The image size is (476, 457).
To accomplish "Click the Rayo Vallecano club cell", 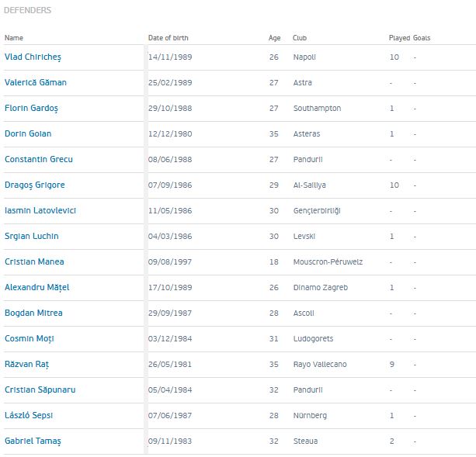I will [320, 364].
